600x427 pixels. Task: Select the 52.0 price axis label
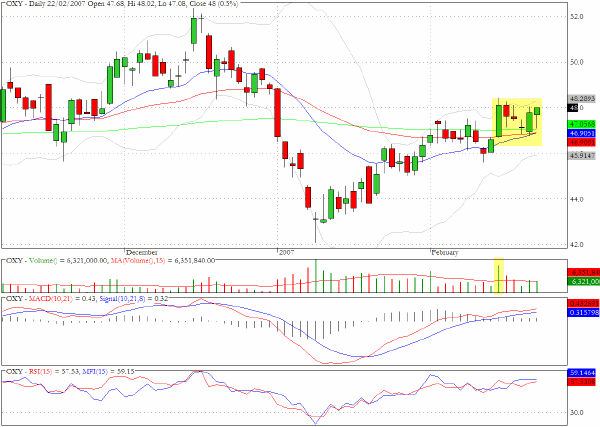pyautogui.click(x=577, y=17)
